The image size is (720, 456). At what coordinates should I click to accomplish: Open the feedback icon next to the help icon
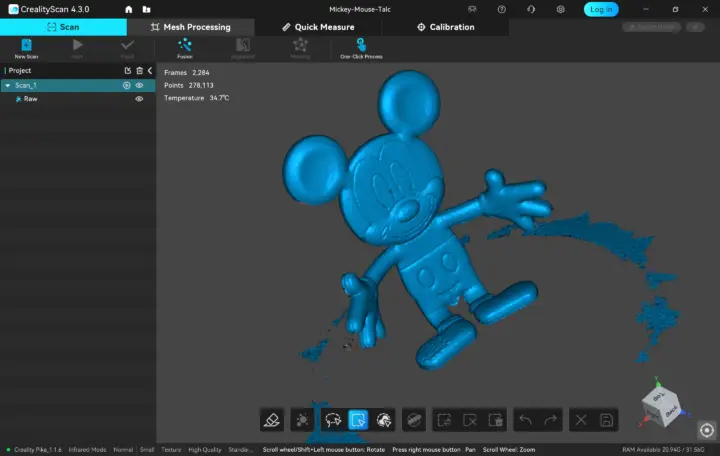(x=472, y=9)
